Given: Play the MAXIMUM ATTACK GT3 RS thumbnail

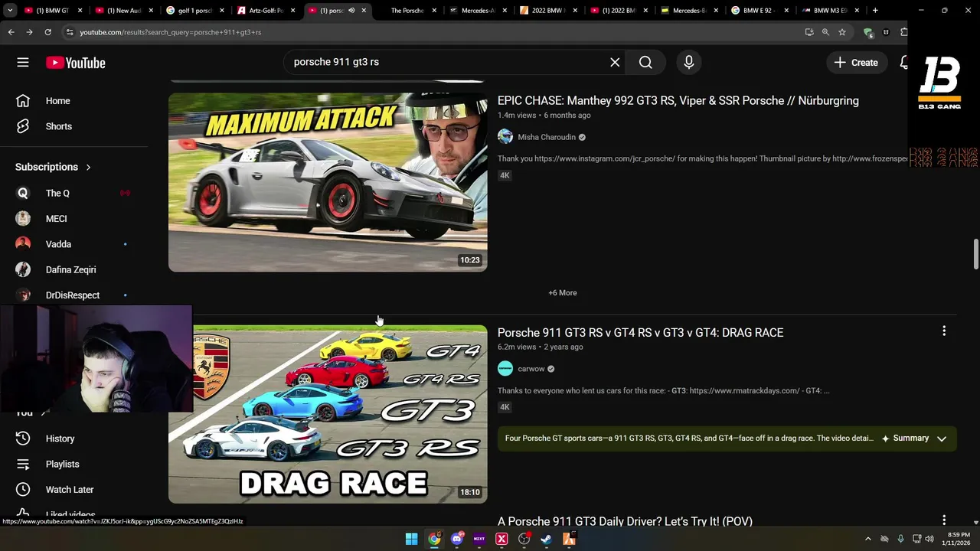Looking at the screenshot, I should coord(328,182).
